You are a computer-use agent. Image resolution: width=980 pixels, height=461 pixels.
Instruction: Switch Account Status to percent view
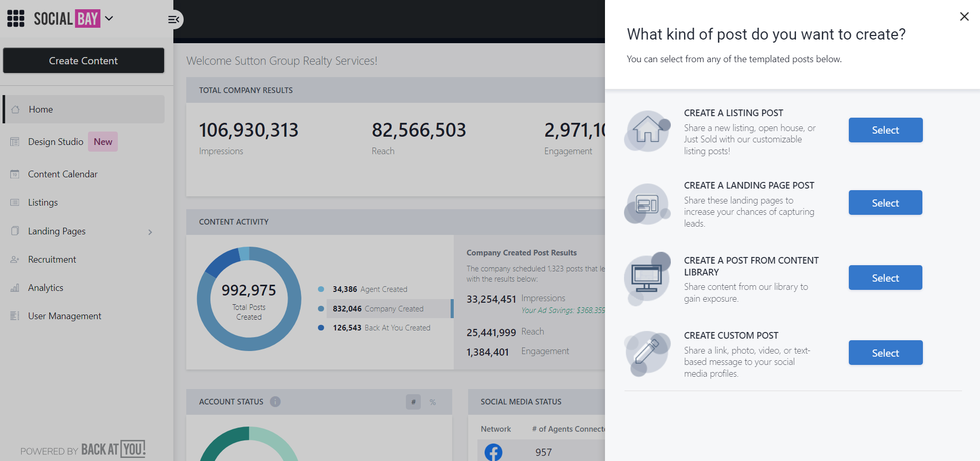(x=433, y=402)
